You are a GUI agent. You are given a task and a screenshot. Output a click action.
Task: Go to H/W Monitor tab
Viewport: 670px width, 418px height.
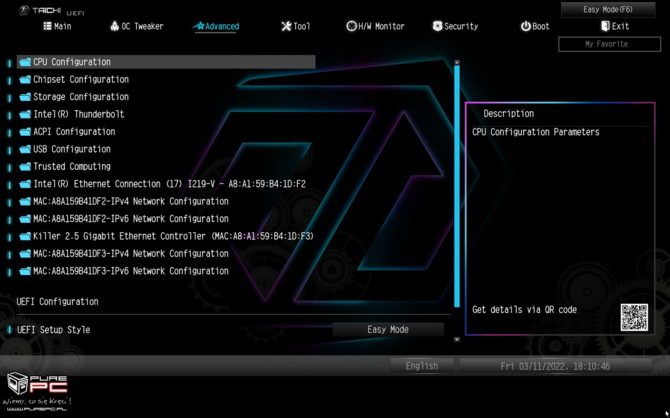[375, 26]
